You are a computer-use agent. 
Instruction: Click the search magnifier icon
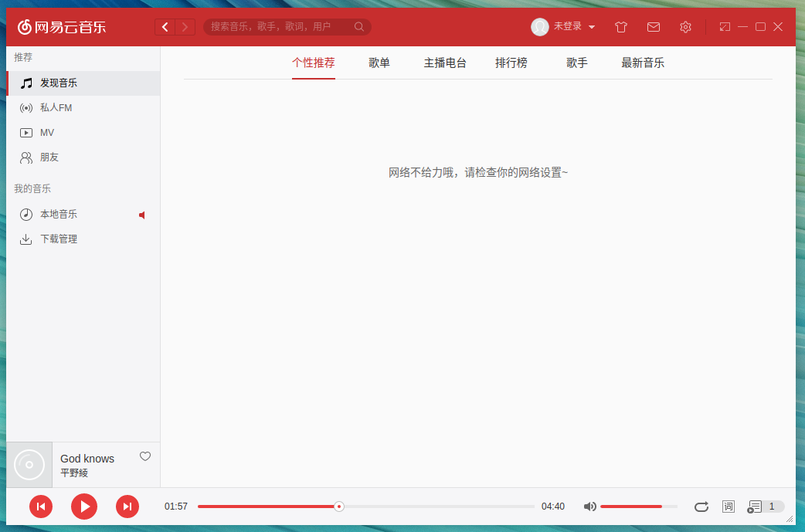pos(359,27)
